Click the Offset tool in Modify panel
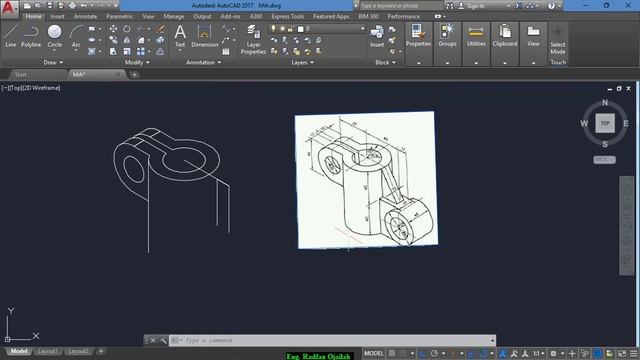 [160, 51]
